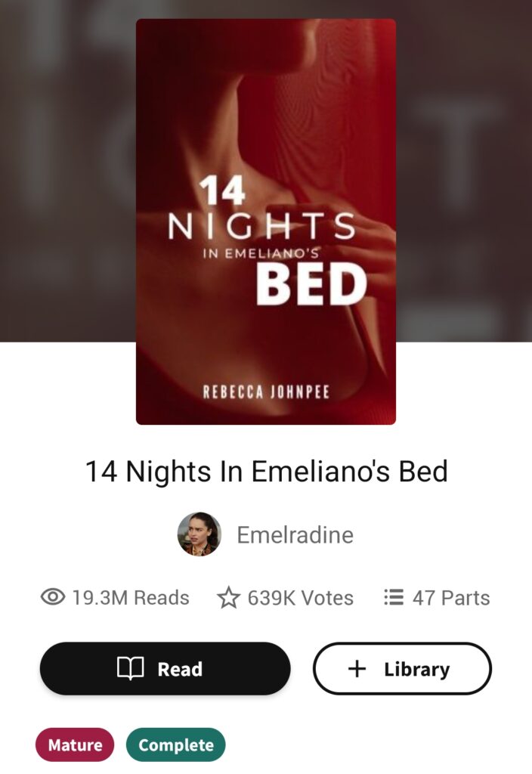
Task: Click the title 14 Nights In Emeliano's Bed
Action: [x=267, y=471]
